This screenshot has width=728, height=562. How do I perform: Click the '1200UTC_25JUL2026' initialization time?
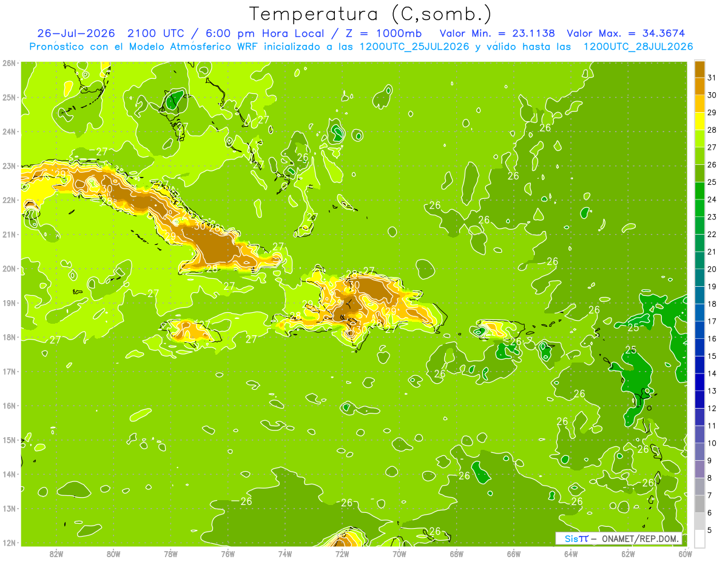point(414,47)
